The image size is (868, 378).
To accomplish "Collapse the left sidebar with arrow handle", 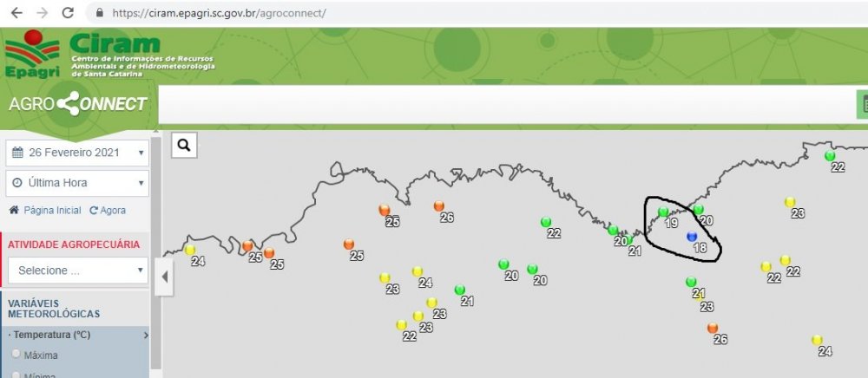I will (x=165, y=277).
